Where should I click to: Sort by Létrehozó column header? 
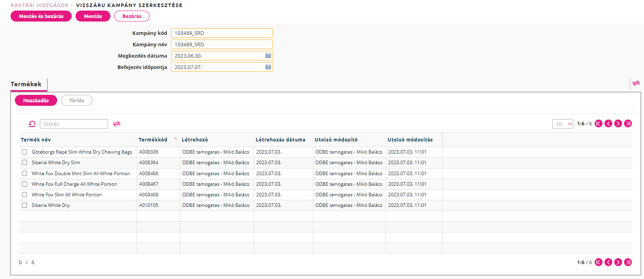click(195, 140)
